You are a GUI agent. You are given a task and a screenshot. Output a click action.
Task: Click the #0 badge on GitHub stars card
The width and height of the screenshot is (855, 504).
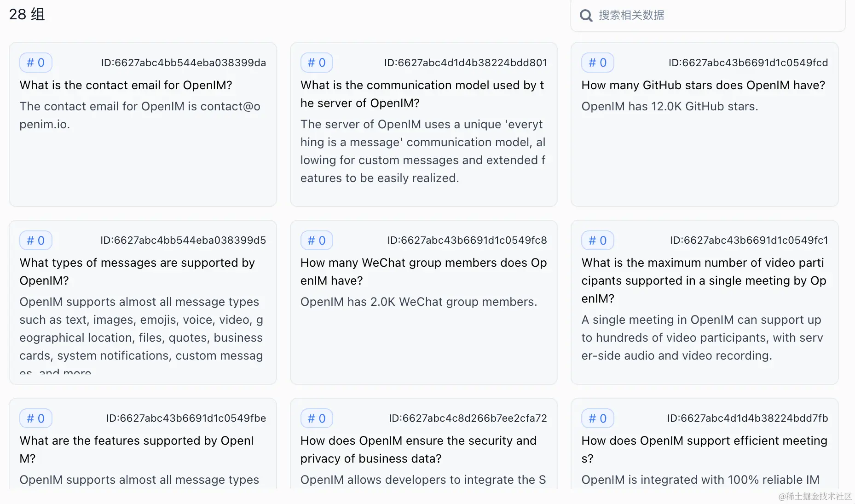click(x=598, y=63)
